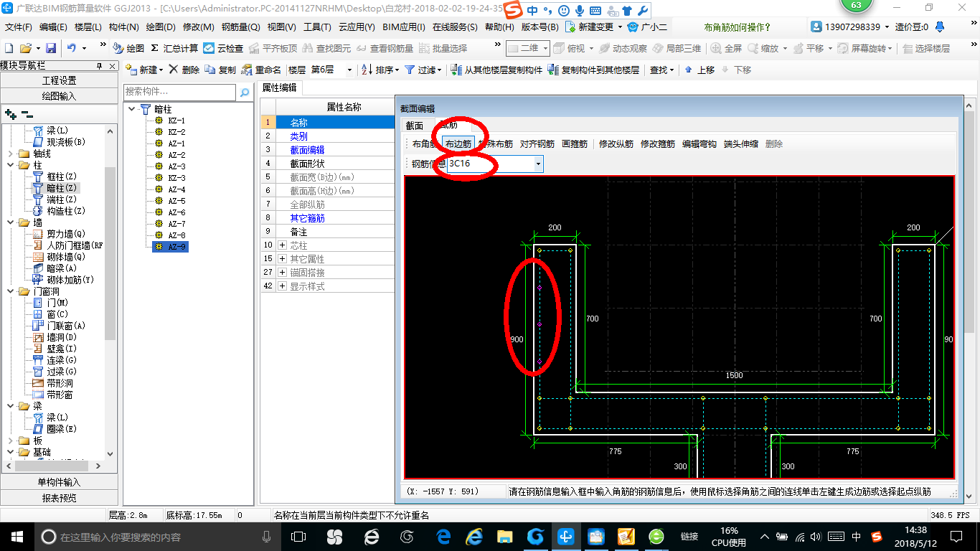Click the 搜索构件 search input field
Screen dimensions: 980x551
point(179,92)
